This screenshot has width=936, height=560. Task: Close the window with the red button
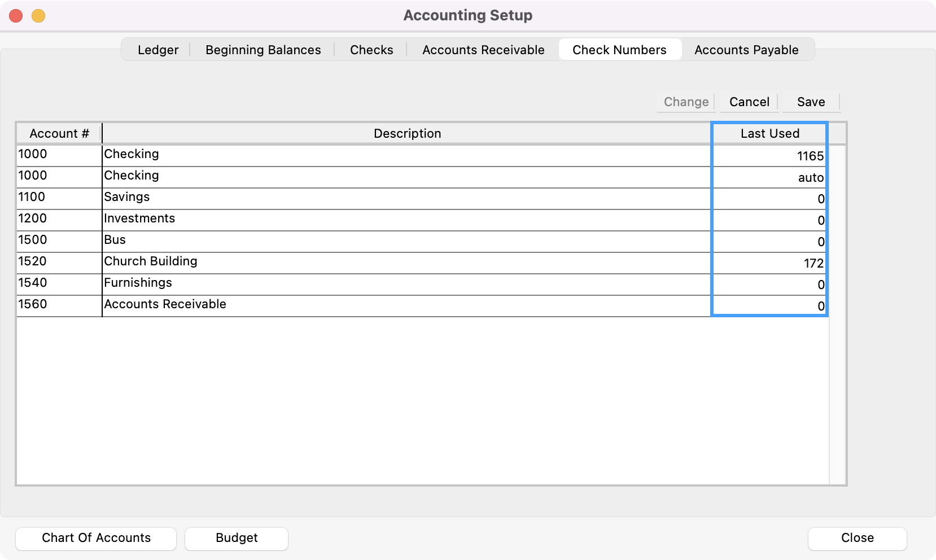pyautogui.click(x=16, y=16)
